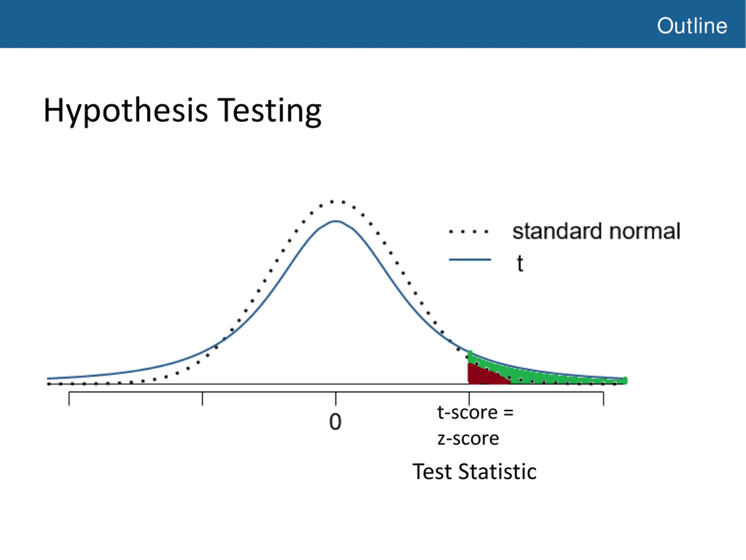Select the standard normal legend label
Image resolution: width=746 pixels, height=560 pixels.
(x=596, y=231)
